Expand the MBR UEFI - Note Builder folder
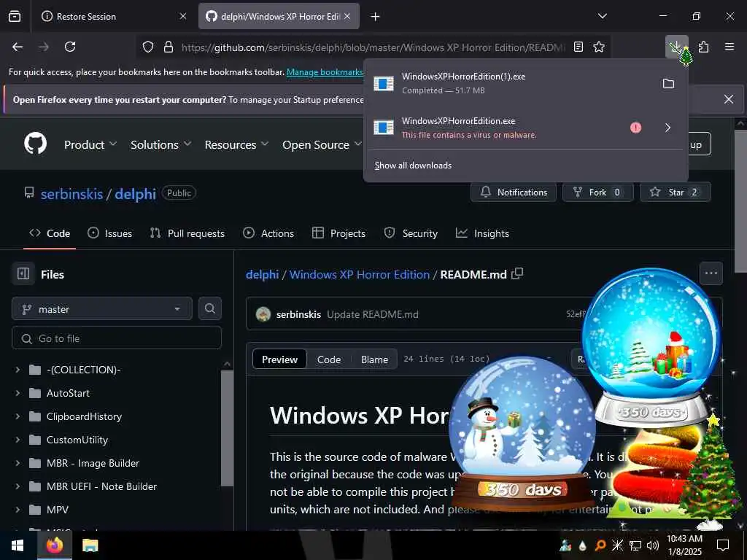The image size is (747, 560). click(x=18, y=486)
